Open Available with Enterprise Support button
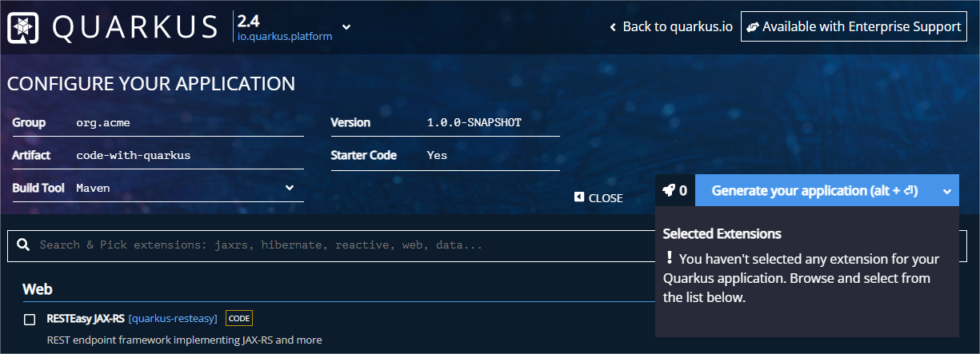 (x=854, y=26)
